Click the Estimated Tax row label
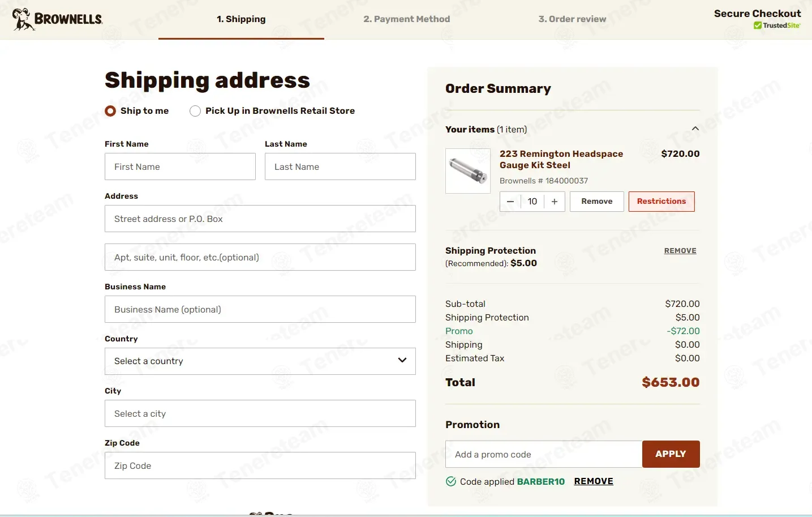 (475, 358)
